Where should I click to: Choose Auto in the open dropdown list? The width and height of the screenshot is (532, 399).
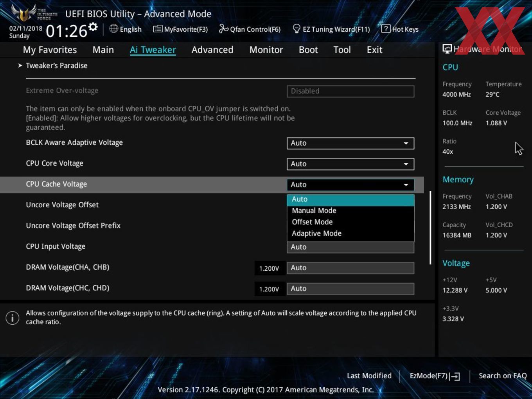(350, 199)
